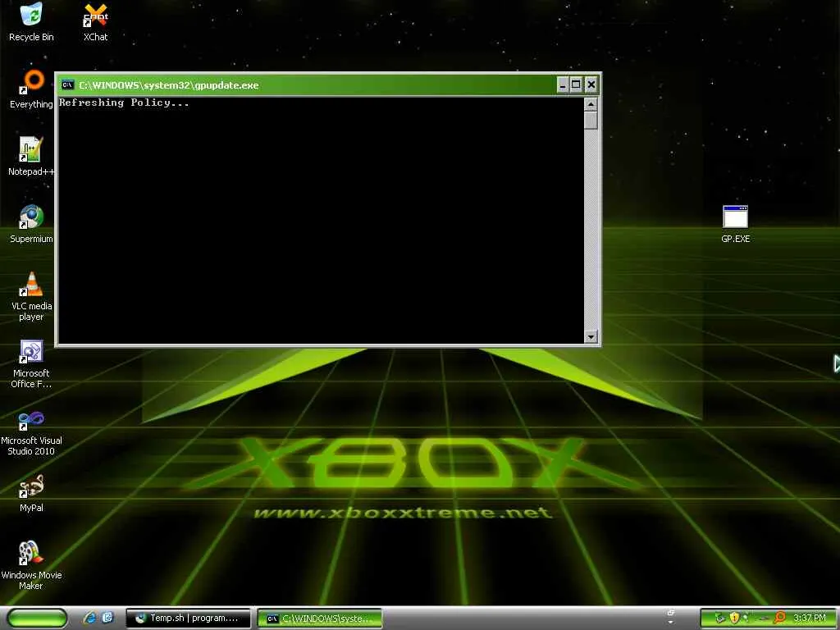Click the volume tray icon beside network icon
This screenshot has width=840, height=630.
[745, 617]
